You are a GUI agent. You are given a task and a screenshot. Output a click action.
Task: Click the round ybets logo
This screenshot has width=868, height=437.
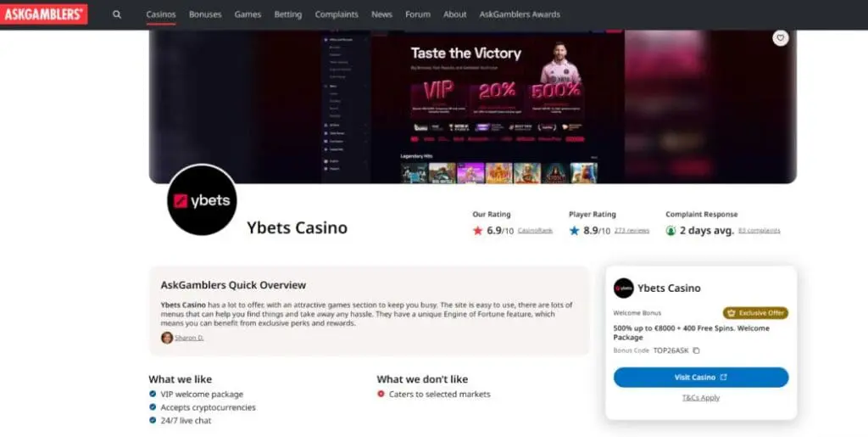tap(202, 200)
